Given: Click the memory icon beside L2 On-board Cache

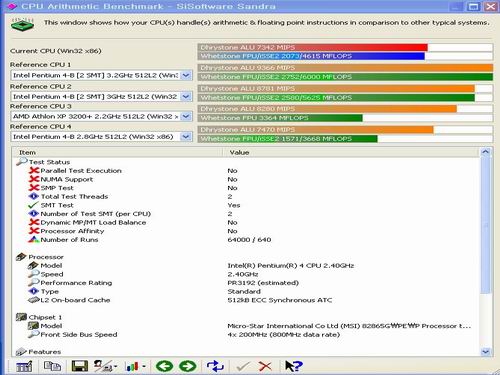Looking at the screenshot, I should (x=34, y=300).
